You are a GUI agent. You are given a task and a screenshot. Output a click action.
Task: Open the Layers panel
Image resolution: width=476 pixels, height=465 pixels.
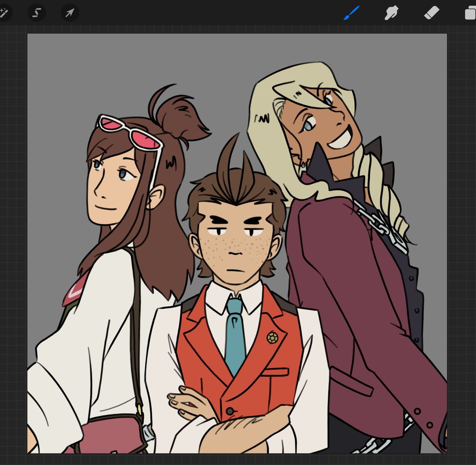tap(470, 13)
